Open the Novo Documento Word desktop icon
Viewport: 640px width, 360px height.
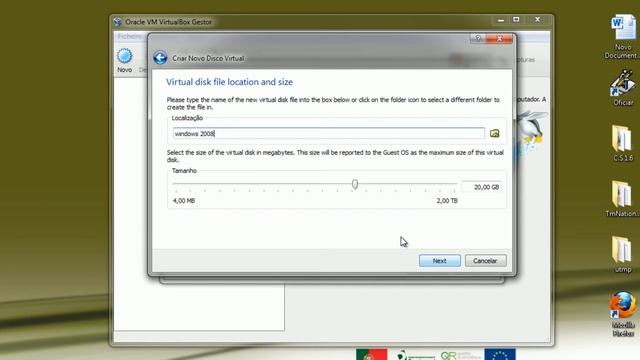coord(622,37)
